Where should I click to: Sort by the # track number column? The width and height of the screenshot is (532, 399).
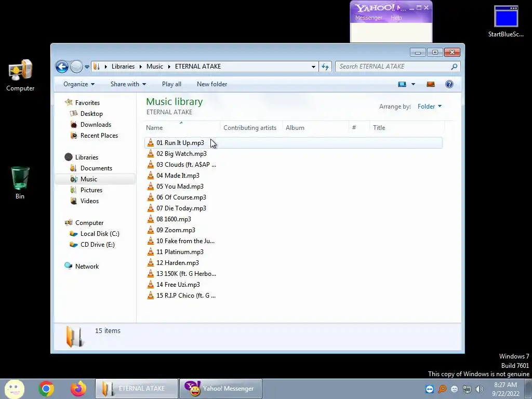pyautogui.click(x=360, y=128)
